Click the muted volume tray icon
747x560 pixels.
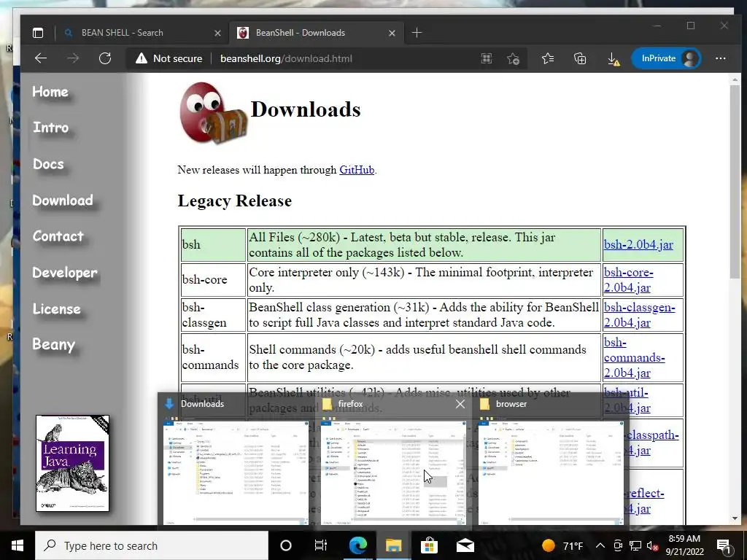[653, 545]
